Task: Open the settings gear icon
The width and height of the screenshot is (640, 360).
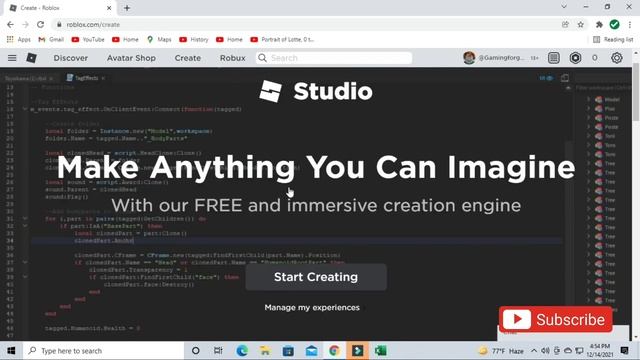Action: [x=616, y=58]
